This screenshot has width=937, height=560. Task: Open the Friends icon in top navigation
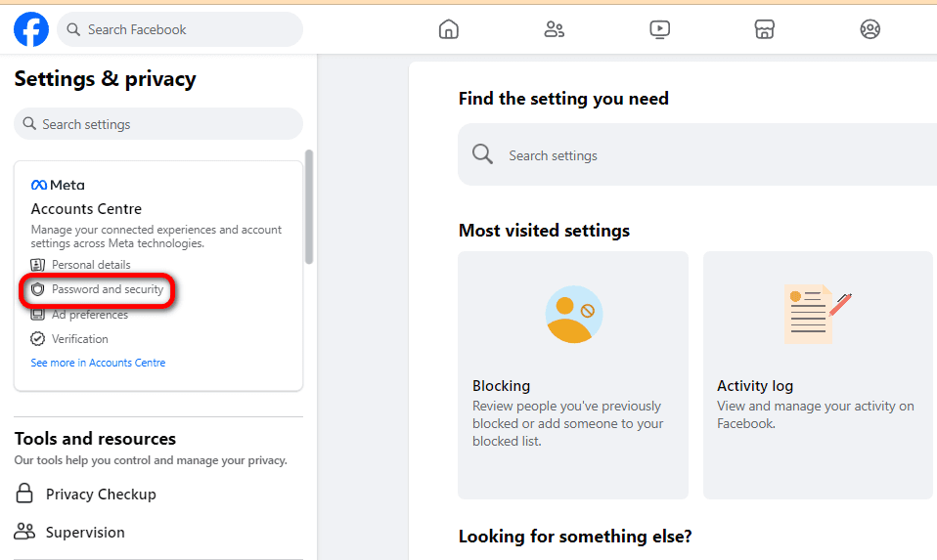coord(554,29)
